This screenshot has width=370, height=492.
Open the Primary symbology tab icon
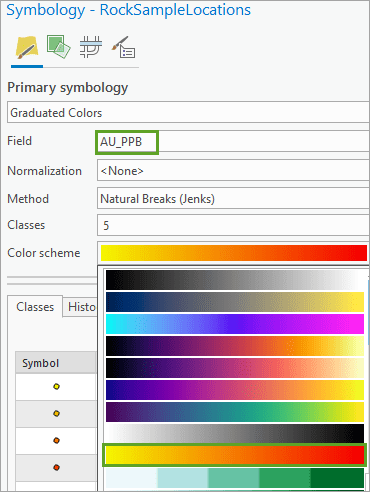(x=27, y=47)
